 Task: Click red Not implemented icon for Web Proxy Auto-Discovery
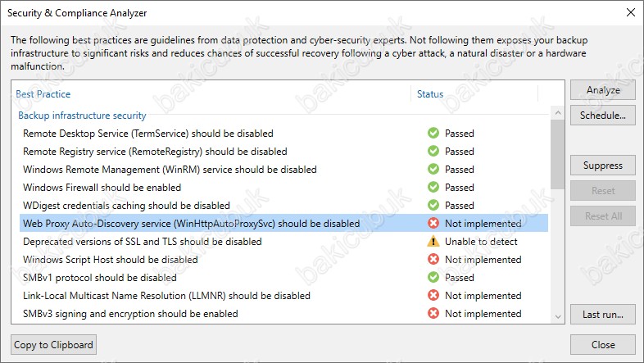click(x=433, y=223)
